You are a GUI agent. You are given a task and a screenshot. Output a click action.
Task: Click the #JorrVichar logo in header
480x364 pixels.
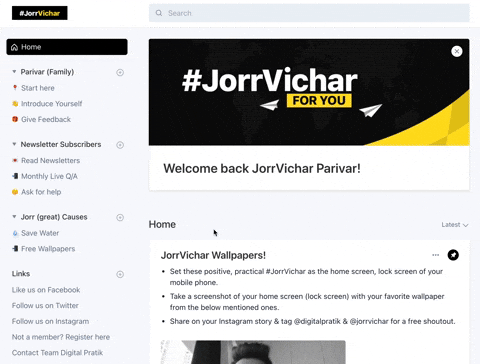coord(40,13)
